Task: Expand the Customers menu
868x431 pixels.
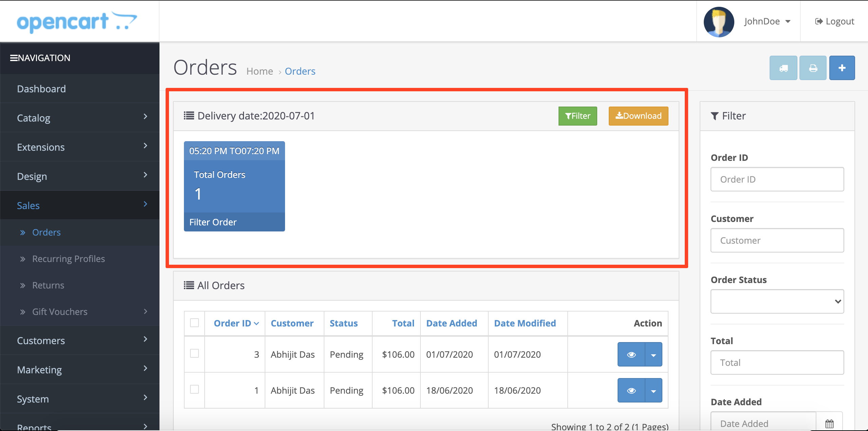Action: tap(80, 341)
